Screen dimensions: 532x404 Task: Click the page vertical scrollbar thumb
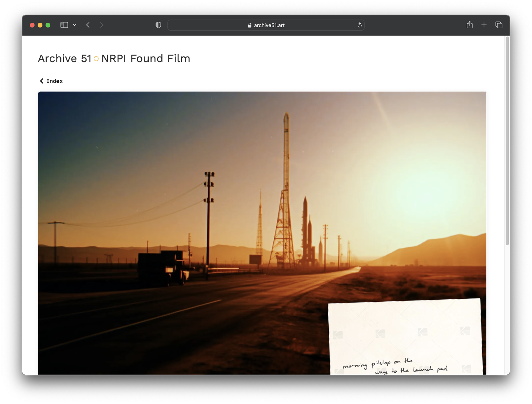507,141
